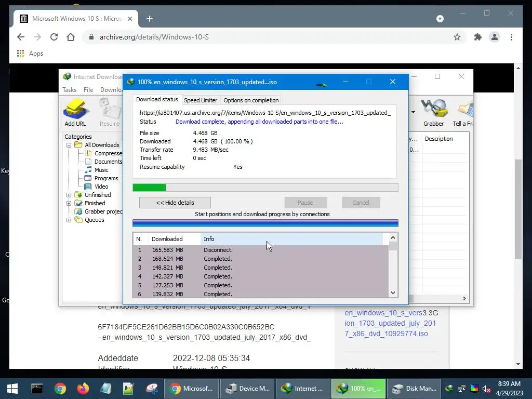Screen dimensions: 532x399
Task: Open the Downloads menu in IDM
Action: [x=111, y=89]
